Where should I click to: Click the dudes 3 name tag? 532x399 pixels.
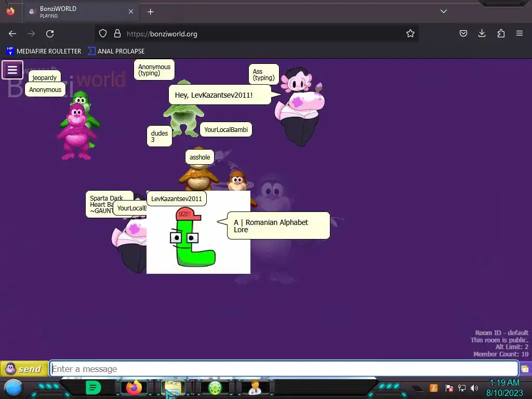(159, 137)
